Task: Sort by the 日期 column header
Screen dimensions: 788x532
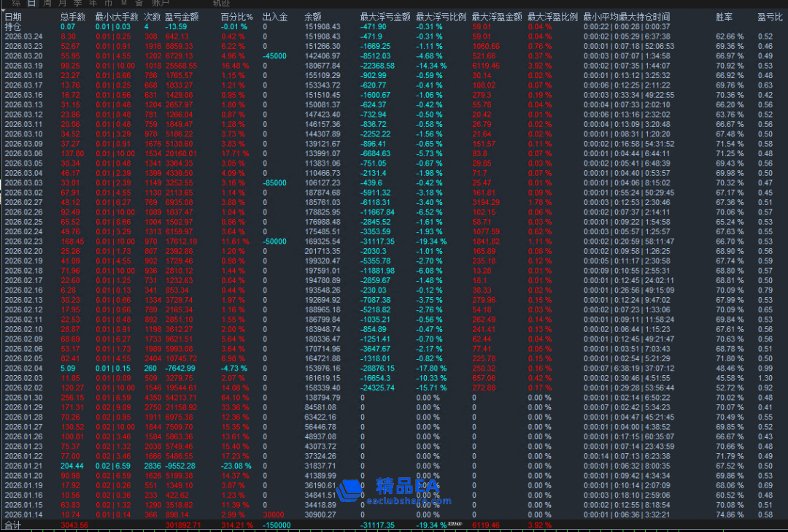Action: click(13, 16)
